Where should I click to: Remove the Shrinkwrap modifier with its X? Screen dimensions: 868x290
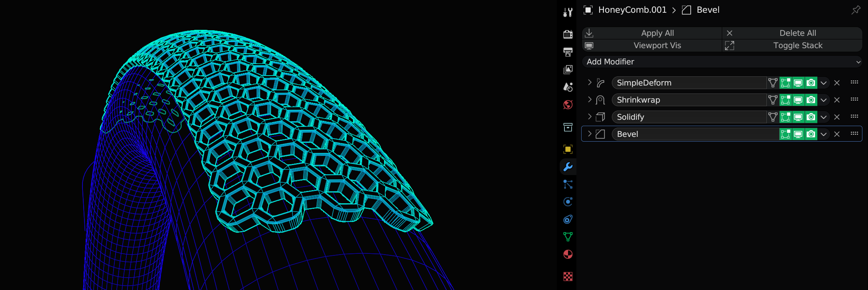(x=837, y=100)
